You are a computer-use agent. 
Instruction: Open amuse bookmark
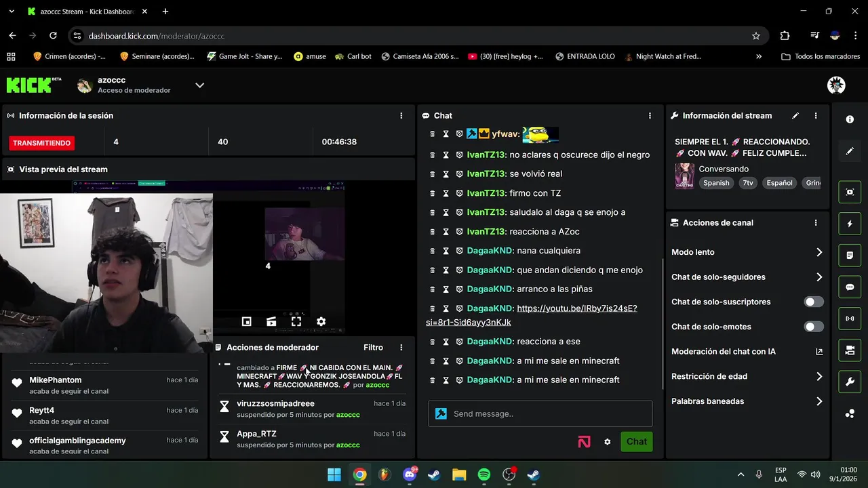[309, 57]
